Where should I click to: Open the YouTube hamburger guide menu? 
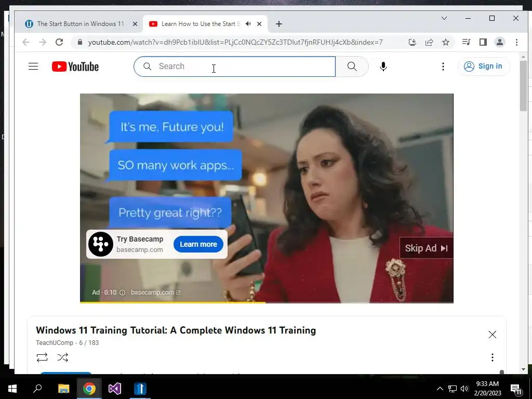point(33,66)
